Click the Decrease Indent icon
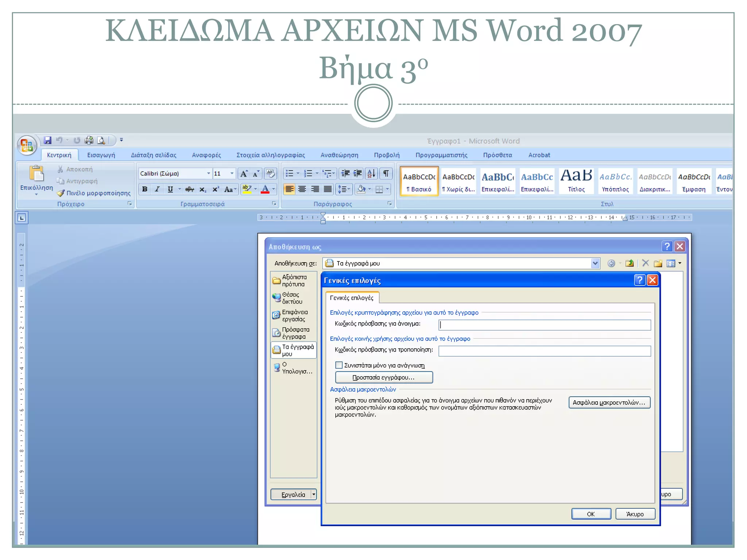The width and height of the screenshot is (747, 560). point(345,174)
